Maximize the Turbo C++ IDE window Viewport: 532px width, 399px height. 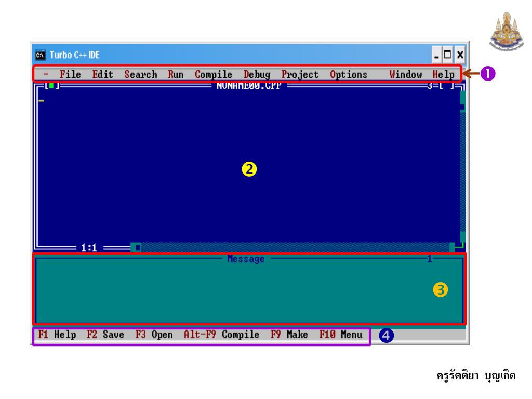click(x=447, y=55)
